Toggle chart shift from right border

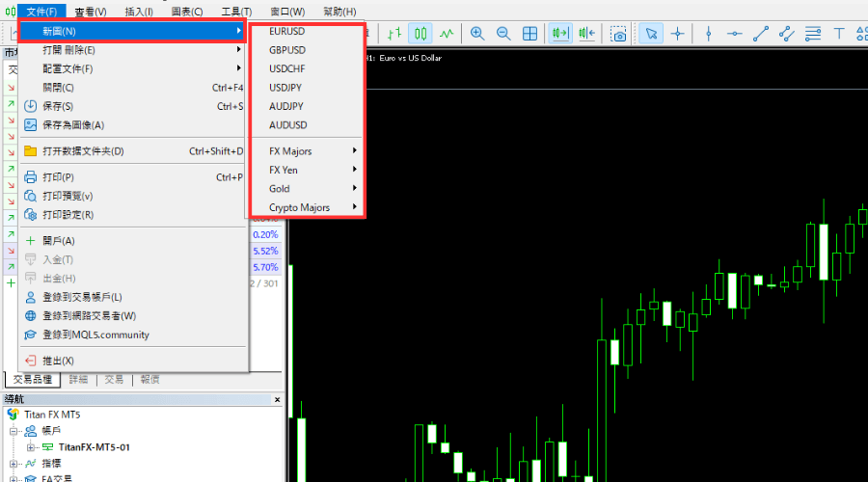coord(586,34)
